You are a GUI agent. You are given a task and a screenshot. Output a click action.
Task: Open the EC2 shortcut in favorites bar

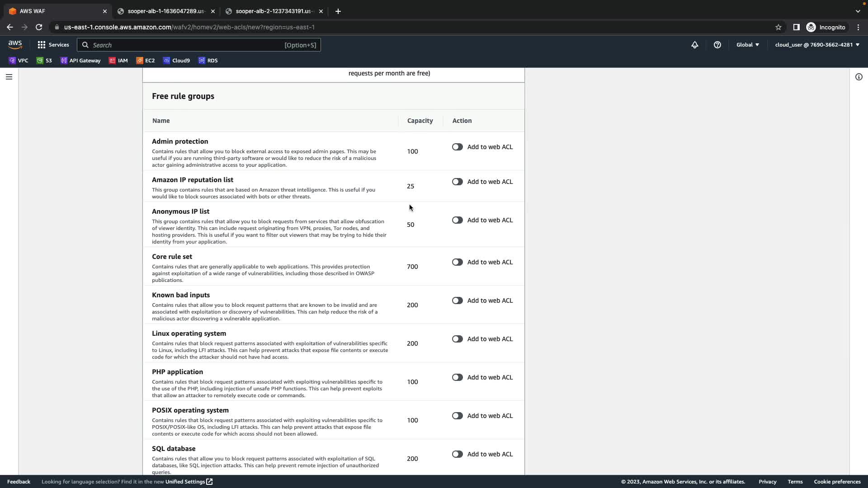pyautogui.click(x=146, y=61)
